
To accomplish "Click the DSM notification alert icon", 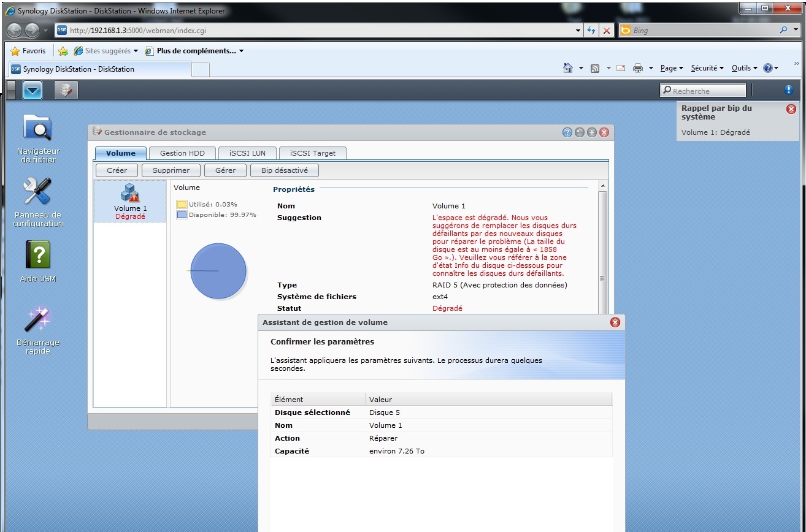I will click(789, 90).
